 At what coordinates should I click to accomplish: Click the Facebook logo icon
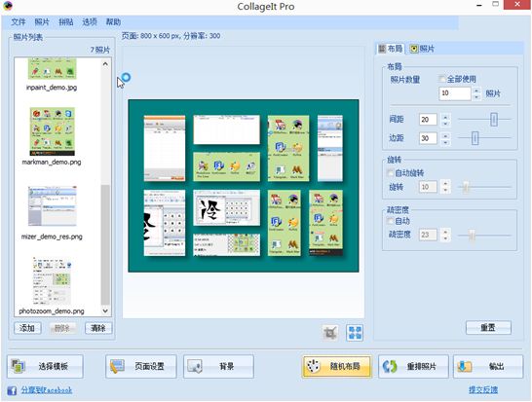click(x=12, y=390)
